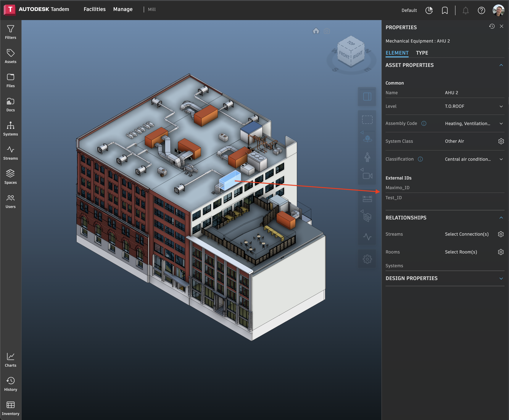Open the Manage menu
Screen dimensions: 509x420
click(123, 9)
